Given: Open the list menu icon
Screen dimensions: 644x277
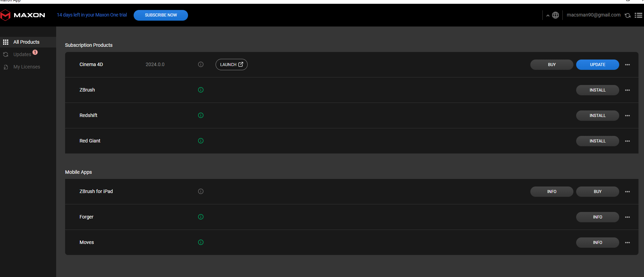Looking at the screenshot, I should pyautogui.click(x=638, y=15).
